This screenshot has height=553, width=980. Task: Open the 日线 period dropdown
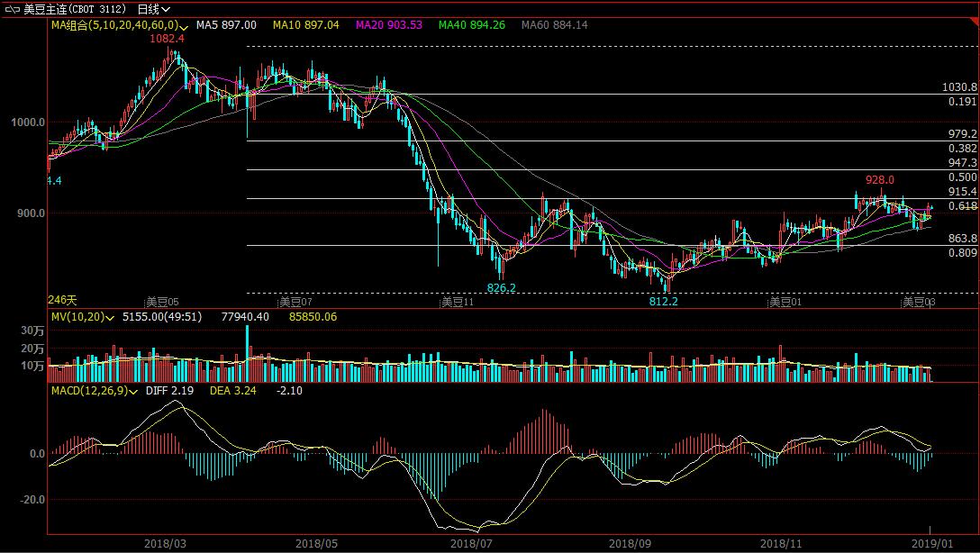tap(154, 9)
